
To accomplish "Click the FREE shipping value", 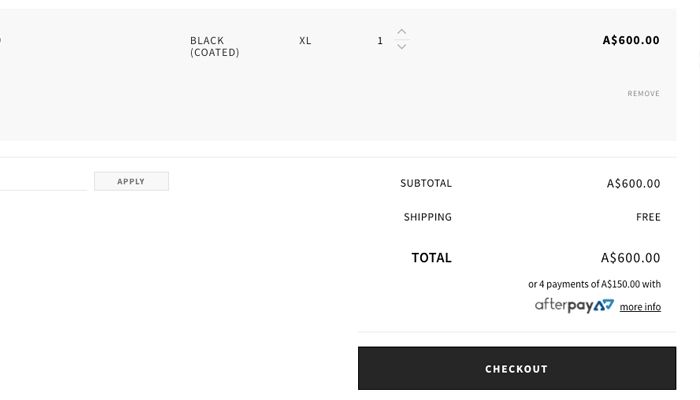I will (x=648, y=217).
